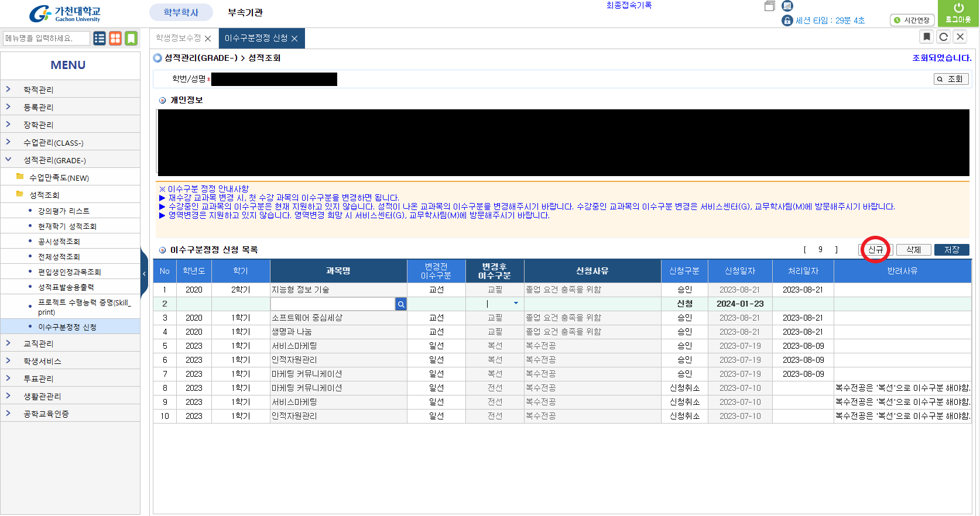The width and height of the screenshot is (980, 516).
Task: Collapse the left menu panel handle
Action: pyautogui.click(x=144, y=273)
